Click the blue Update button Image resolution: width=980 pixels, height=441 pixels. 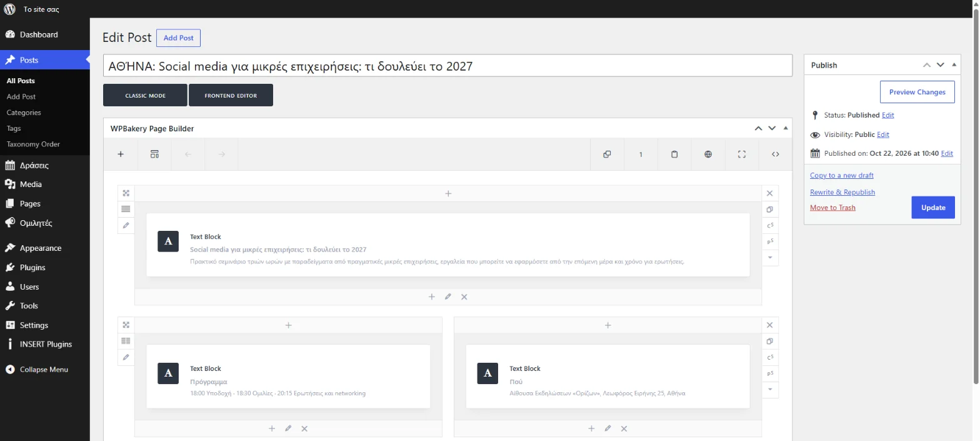[x=933, y=208]
